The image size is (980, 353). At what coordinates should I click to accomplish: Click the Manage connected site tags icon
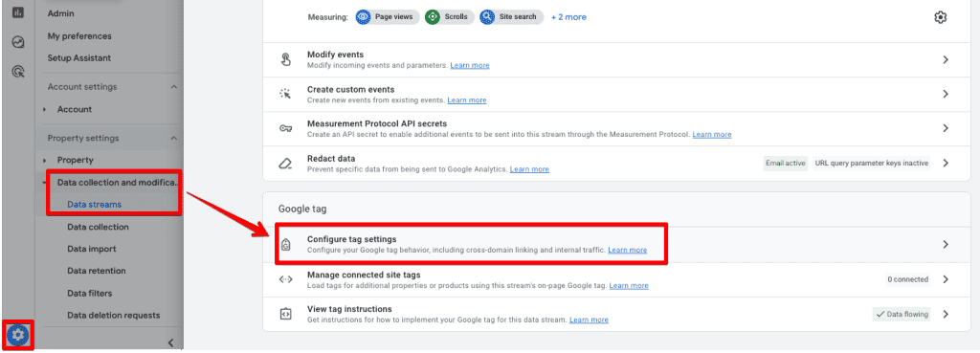285,280
